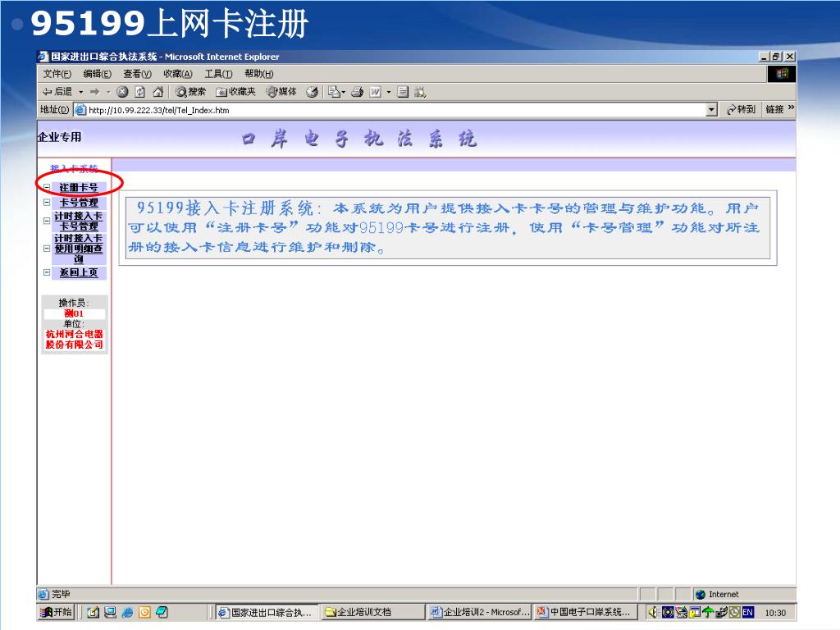Open the Media (媒体) toolbar button
This screenshot has height=630, width=840.
[281, 92]
